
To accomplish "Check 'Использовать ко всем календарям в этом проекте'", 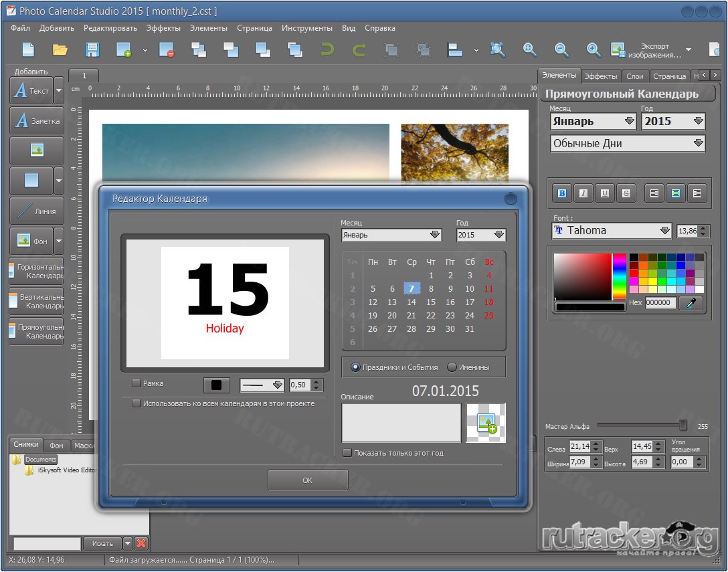I will pos(136,403).
